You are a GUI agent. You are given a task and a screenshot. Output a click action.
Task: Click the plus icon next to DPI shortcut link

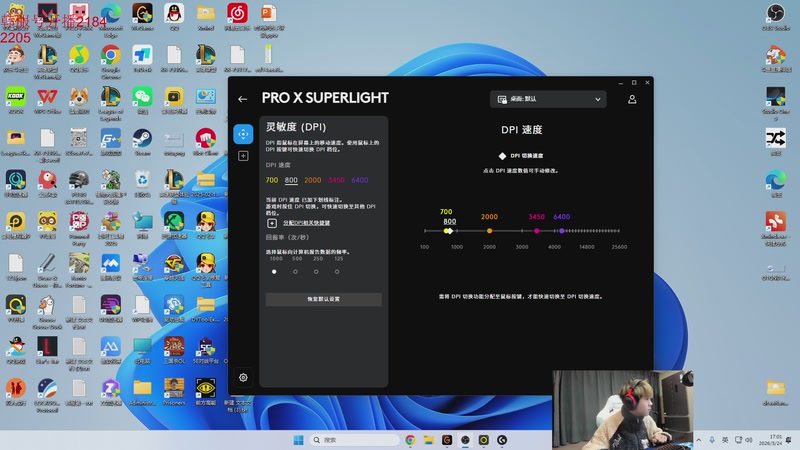[272, 223]
